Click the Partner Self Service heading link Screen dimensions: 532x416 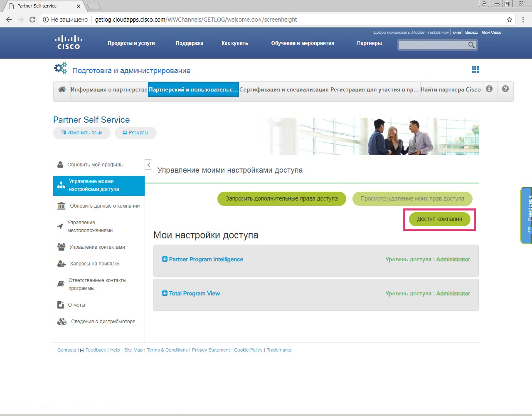(x=91, y=120)
